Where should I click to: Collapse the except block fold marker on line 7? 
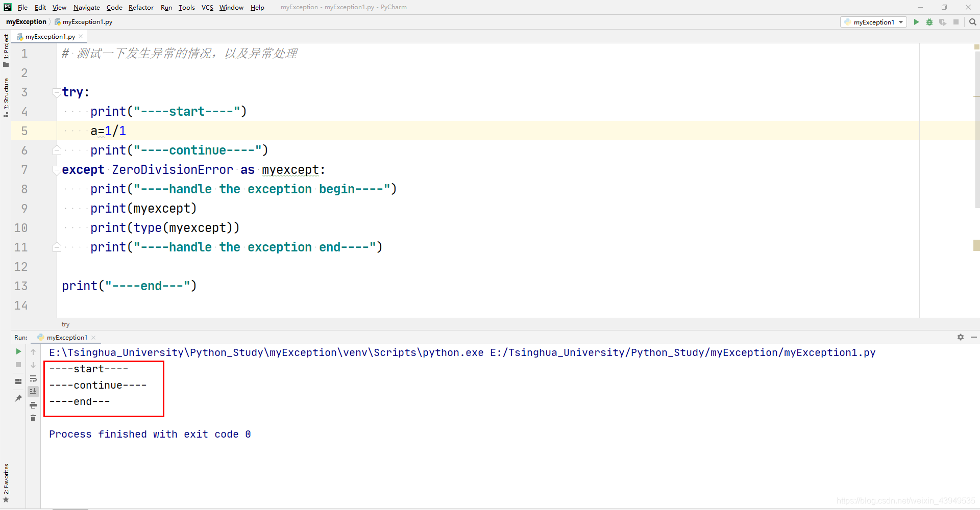coord(57,170)
